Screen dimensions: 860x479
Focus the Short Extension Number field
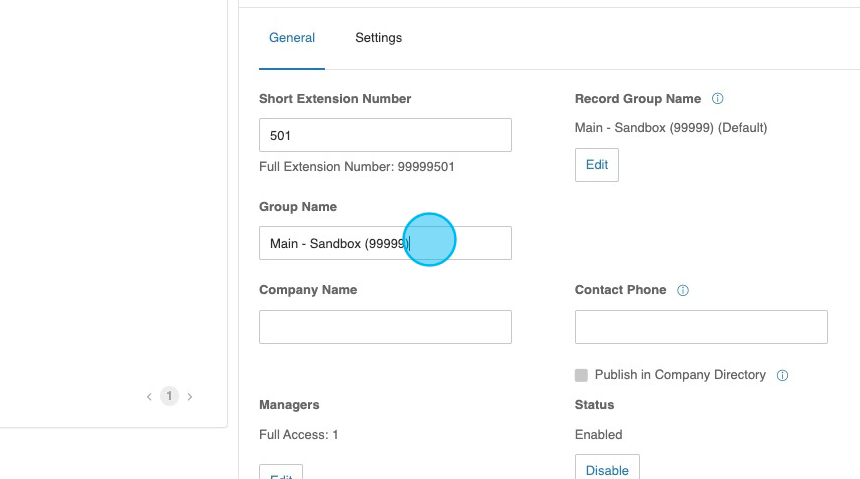(385, 135)
